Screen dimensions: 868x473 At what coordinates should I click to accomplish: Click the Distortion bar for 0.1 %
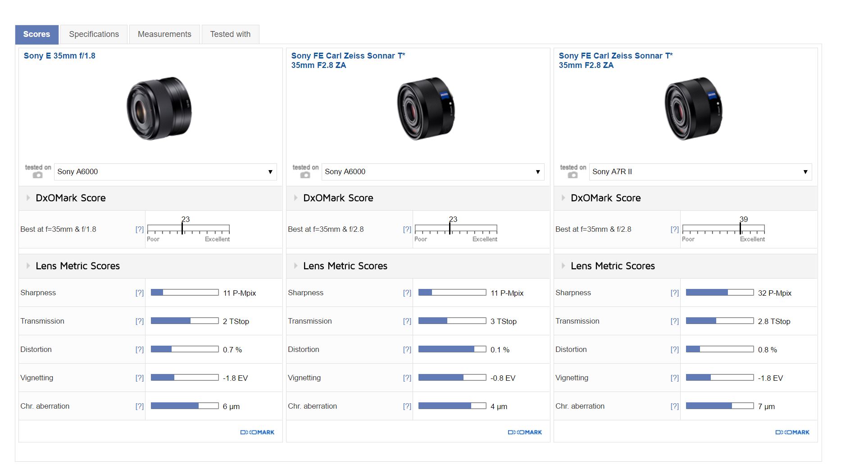point(452,349)
